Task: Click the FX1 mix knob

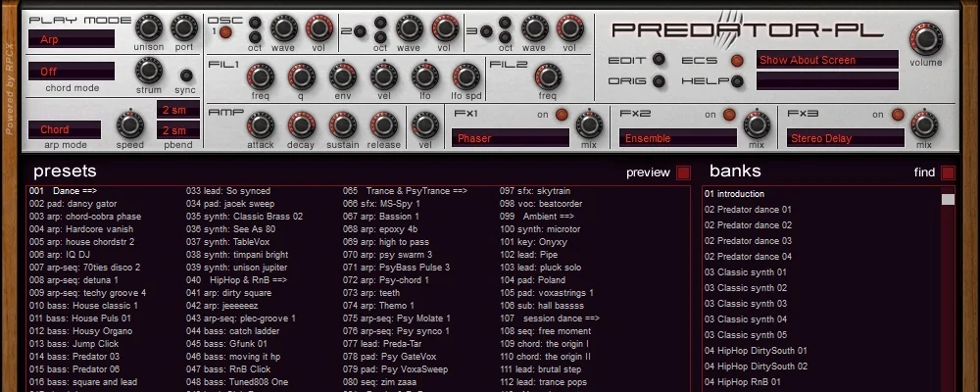Action: (589, 124)
